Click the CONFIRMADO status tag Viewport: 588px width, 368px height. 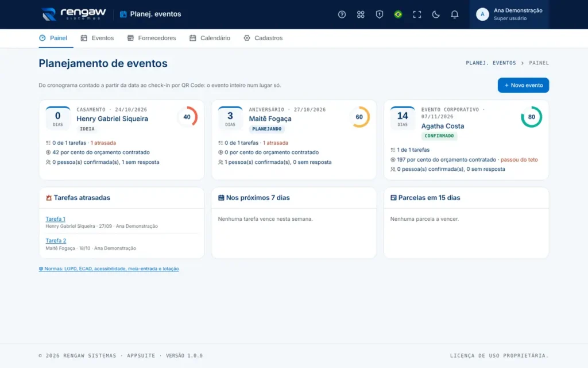(439, 136)
